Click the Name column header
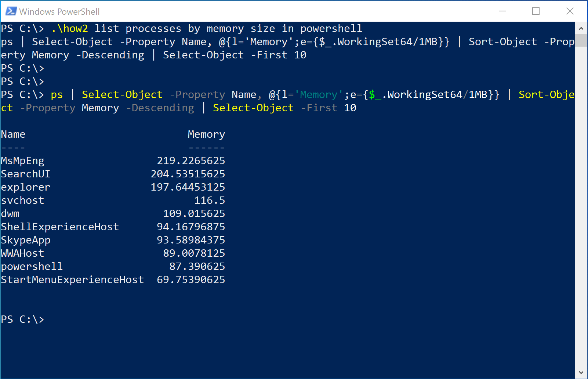588x379 pixels. 13,134
